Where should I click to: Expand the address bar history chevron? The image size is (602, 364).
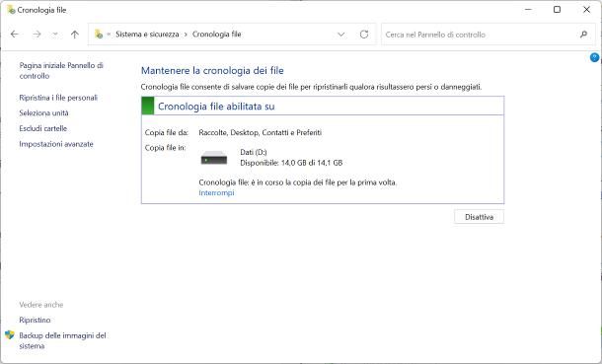coord(340,35)
